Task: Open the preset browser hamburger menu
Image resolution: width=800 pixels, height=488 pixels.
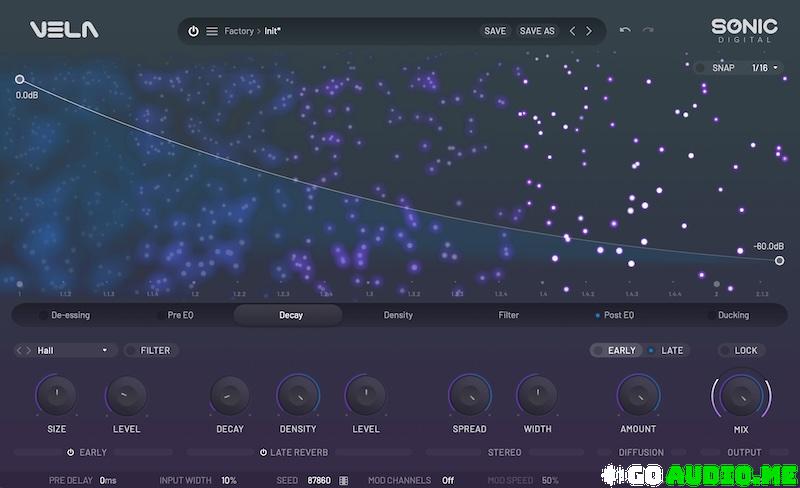Action: point(212,31)
